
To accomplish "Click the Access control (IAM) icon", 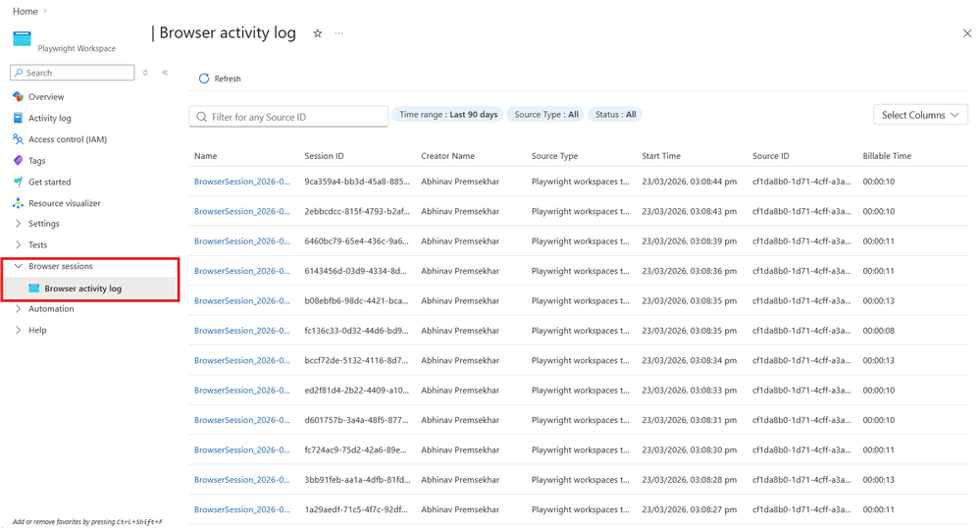I will 18,139.
